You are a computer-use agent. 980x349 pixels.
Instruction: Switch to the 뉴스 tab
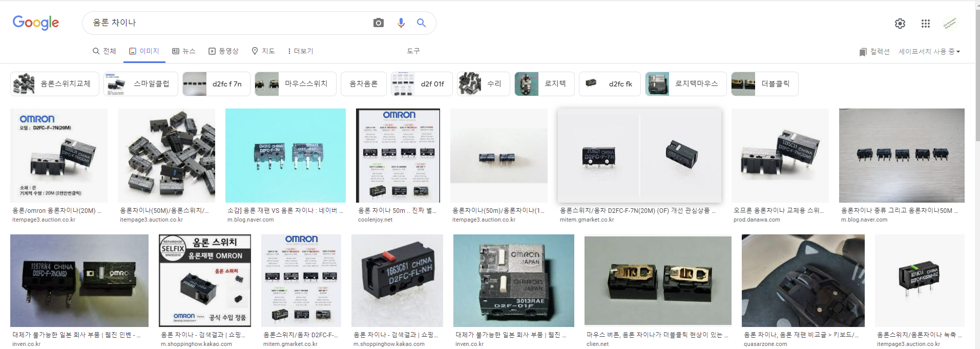pos(183,51)
